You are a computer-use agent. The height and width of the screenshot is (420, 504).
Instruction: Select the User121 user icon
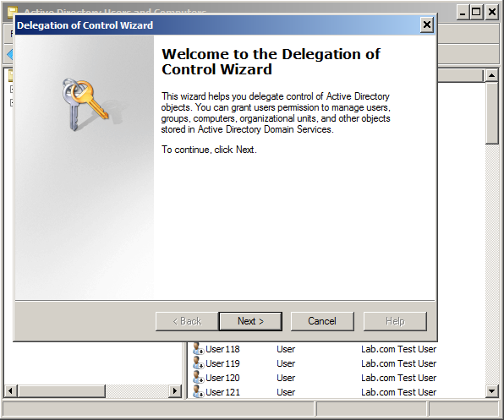[x=198, y=392]
